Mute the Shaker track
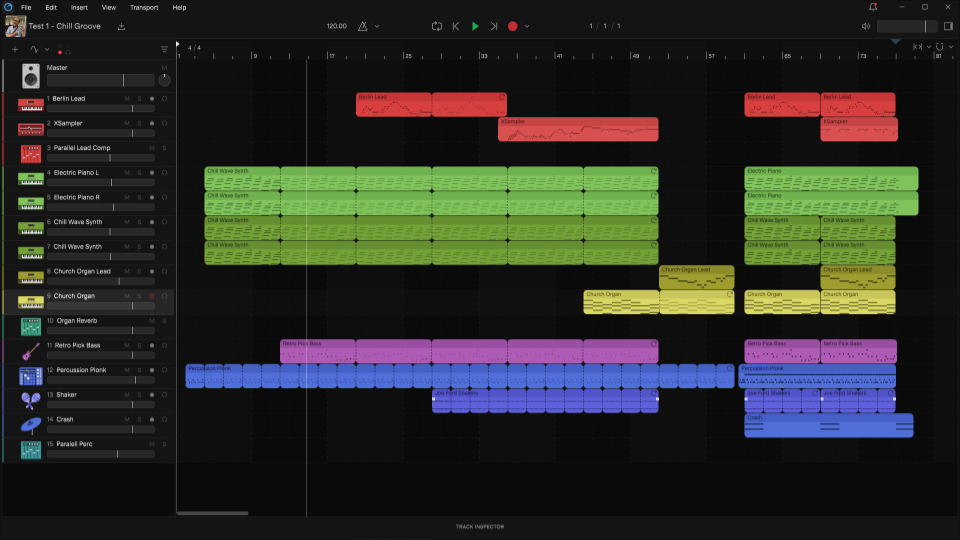960x540 pixels. coord(127,395)
